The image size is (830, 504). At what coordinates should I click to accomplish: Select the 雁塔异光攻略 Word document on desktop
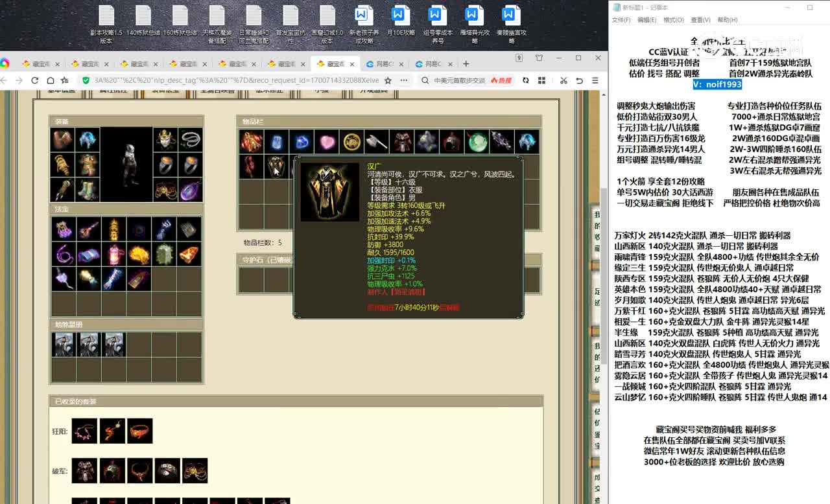click(475, 25)
